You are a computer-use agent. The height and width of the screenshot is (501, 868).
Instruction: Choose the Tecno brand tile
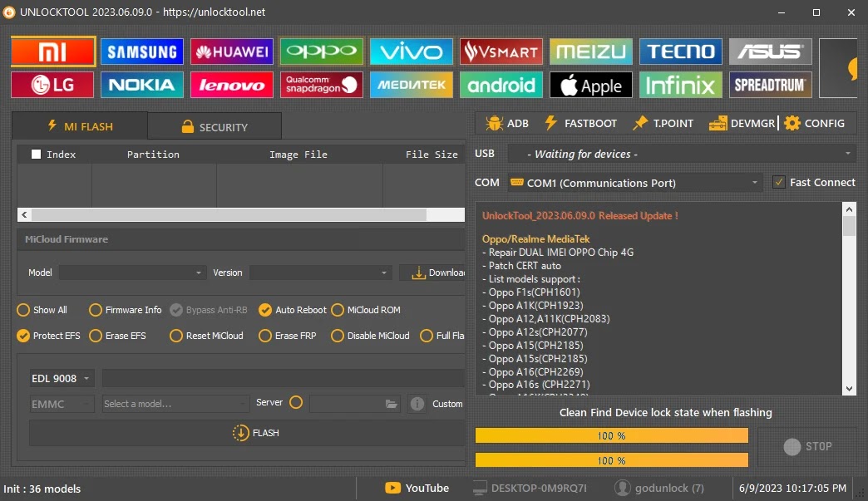(681, 52)
